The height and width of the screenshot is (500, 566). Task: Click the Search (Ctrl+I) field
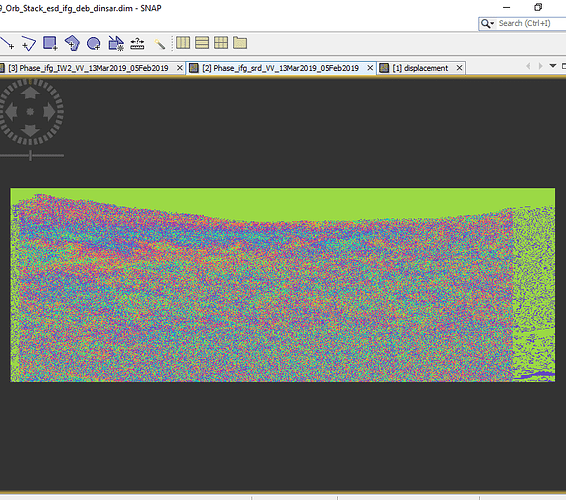[x=530, y=23]
